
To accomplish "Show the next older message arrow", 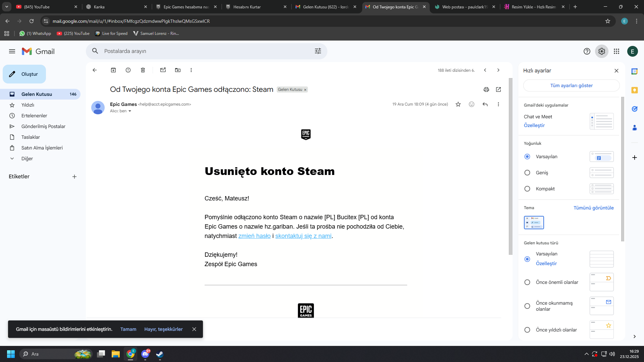I will (498, 70).
